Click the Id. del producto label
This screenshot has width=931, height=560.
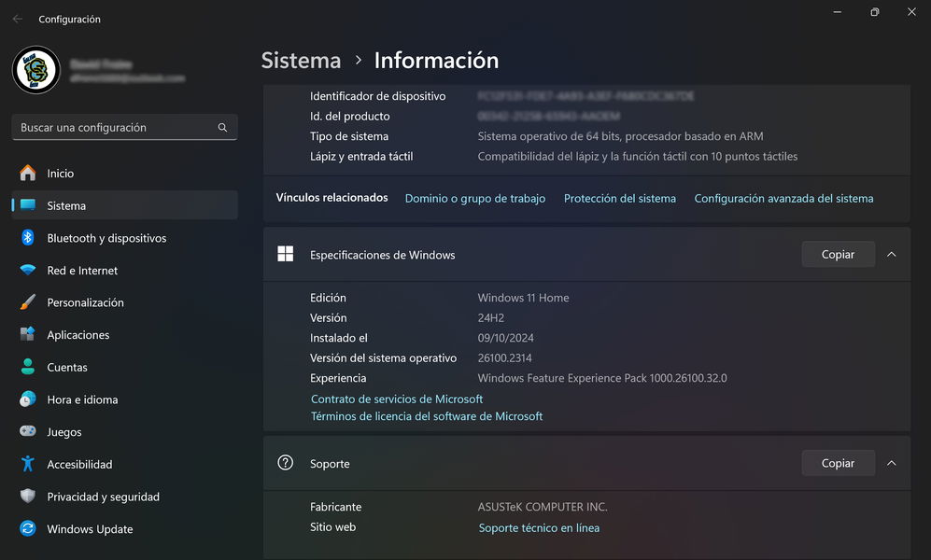pyautogui.click(x=350, y=117)
